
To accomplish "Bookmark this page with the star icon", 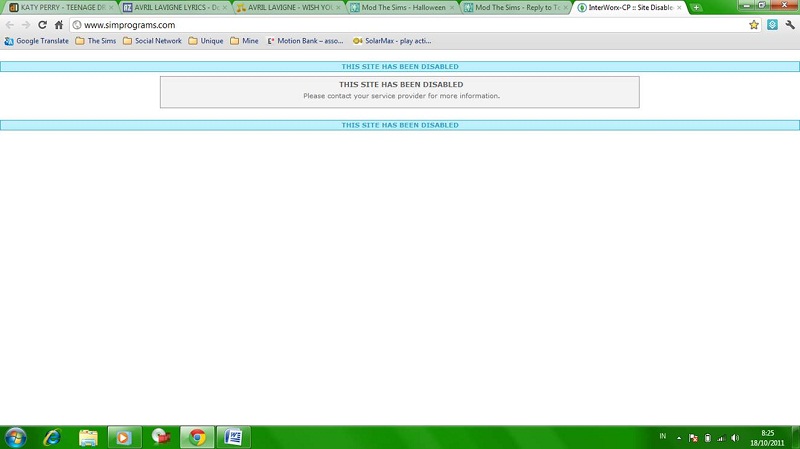I will tap(754, 25).
